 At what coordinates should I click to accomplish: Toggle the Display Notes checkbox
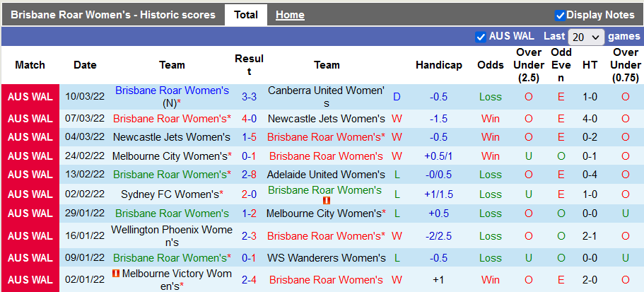tap(560, 15)
